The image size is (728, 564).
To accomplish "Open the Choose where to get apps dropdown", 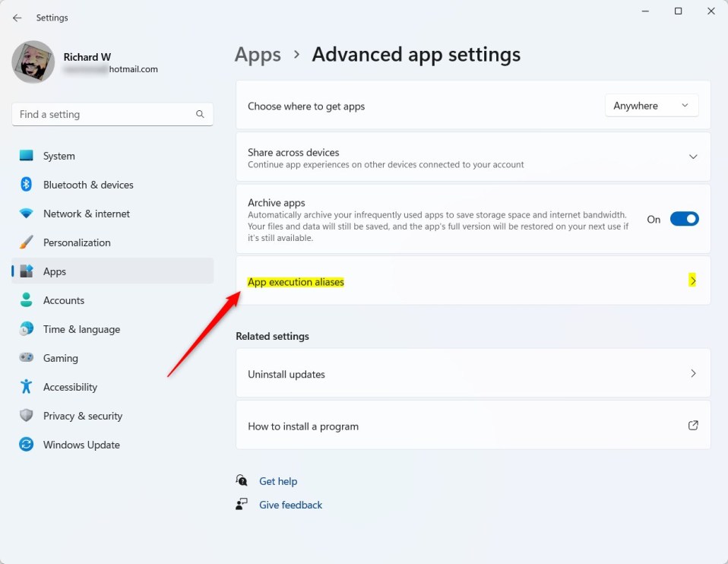I will click(651, 106).
